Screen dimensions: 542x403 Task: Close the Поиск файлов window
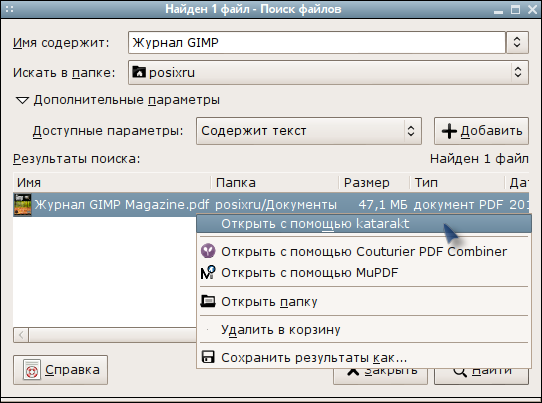click(x=532, y=9)
